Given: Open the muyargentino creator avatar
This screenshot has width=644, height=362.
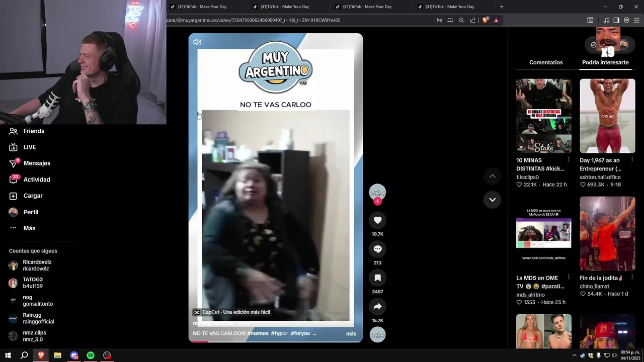Looking at the screenshot, I should click(377, 192).
